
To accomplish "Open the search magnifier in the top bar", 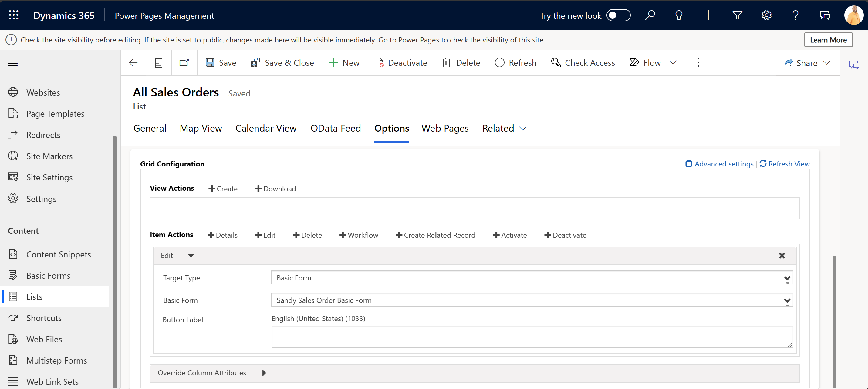I will [650, 15].
